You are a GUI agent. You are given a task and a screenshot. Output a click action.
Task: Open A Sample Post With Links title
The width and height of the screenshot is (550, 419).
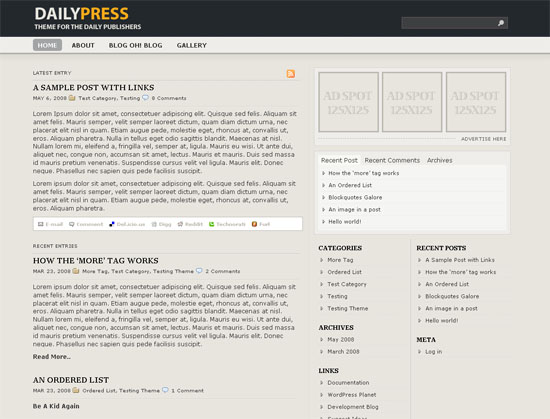pos(93,87)
